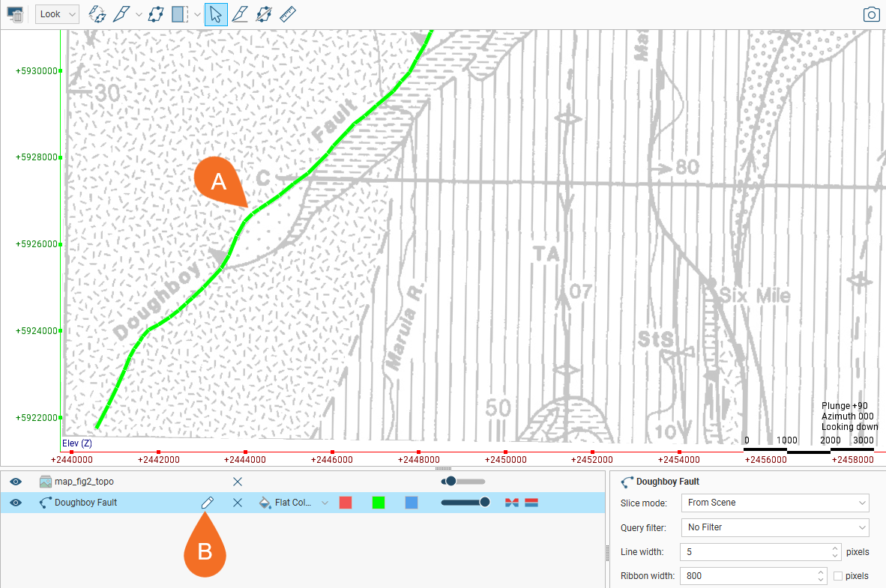The width and height of the screenshot is (886, 588).
Task: Click the camera screenshot icon
Action: (871, 15)
